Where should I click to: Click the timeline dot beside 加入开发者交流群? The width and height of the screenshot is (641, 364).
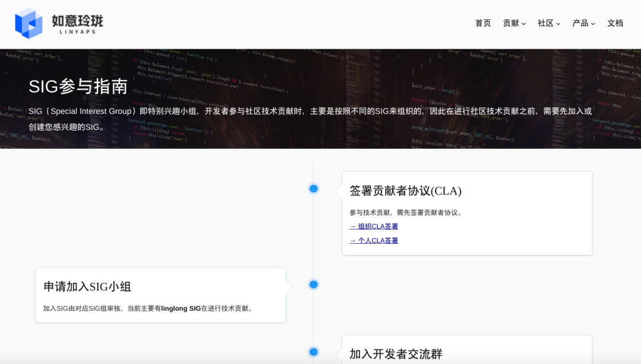point(313,352)
